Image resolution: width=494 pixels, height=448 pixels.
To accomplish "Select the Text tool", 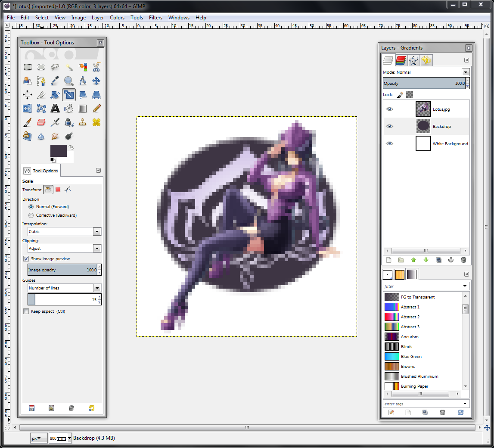I will point(55,109).
